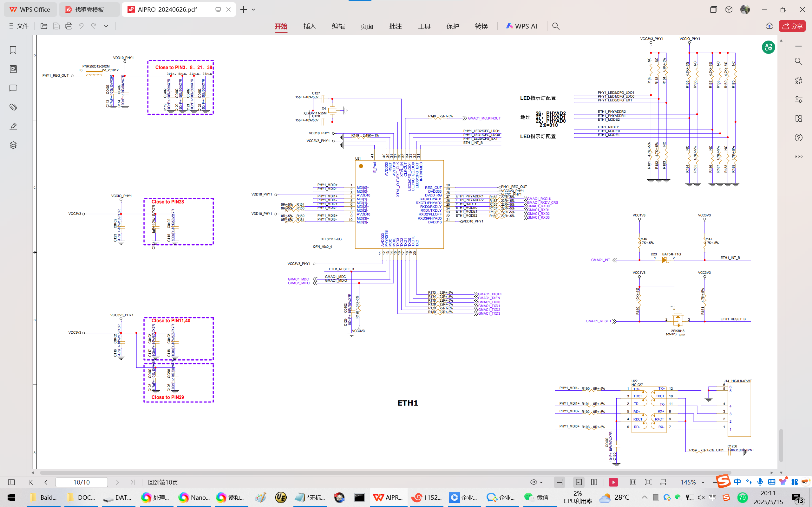Viewport: 812px width, 507px height.
Task: Click the search magnifier in ribbon
Action: [556, 26]
